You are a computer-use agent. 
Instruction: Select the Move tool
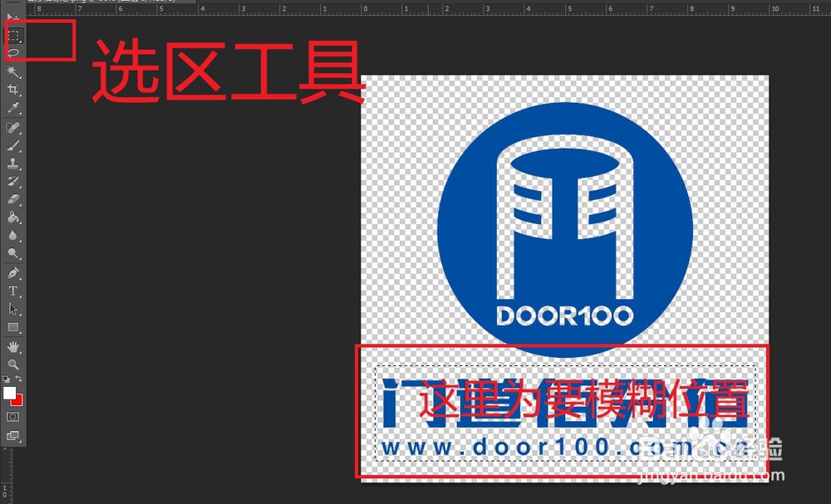click(x=13, y=18)
